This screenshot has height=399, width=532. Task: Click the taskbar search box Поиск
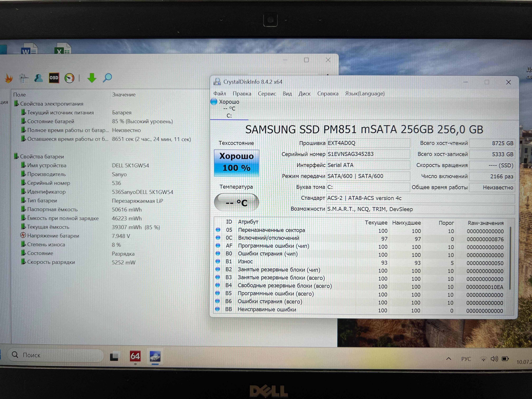(x=56, y=355)
